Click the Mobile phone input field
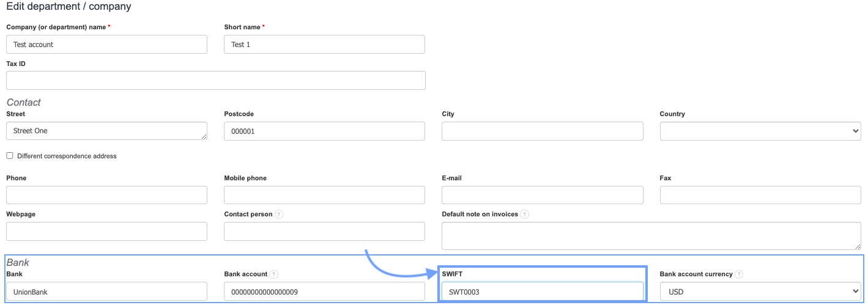 324,195
